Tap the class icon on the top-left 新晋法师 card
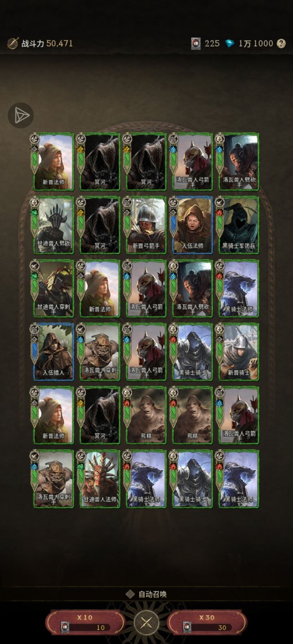293x644 pixels. coord(35,139)
